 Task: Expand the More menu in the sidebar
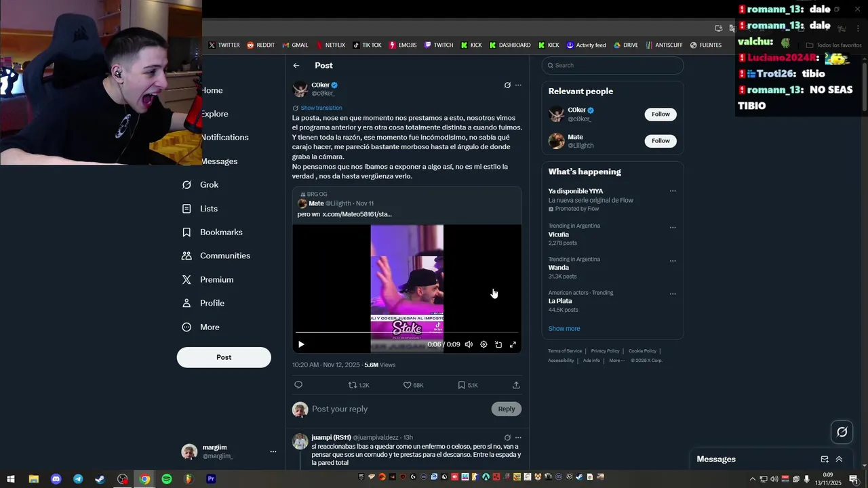[201, 327]
